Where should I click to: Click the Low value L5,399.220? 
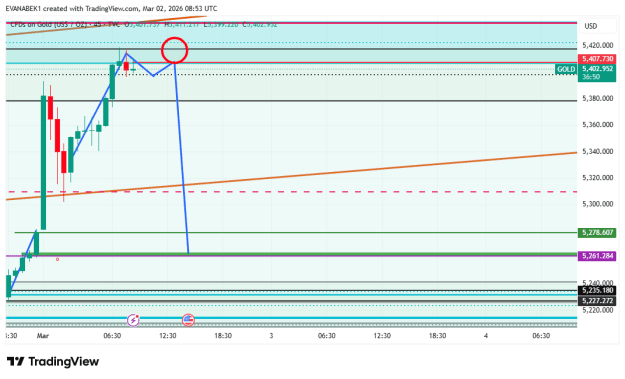pyautogui.click(x=221, y=25)
